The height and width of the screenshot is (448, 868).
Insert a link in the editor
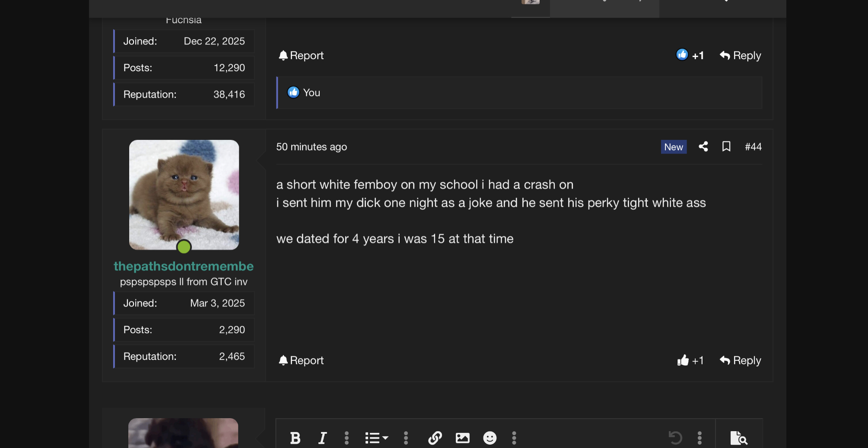pos(435,438)
